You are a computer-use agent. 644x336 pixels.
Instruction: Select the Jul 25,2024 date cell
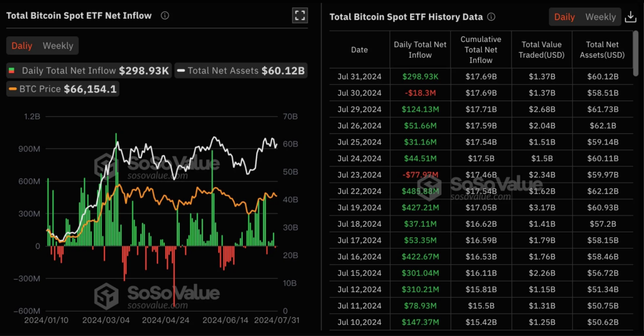[359, 142]
